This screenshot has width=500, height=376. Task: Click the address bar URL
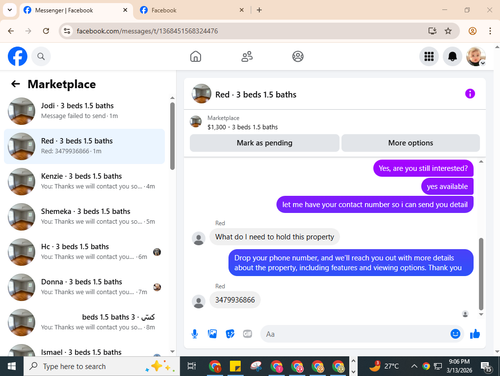[147, 31]
